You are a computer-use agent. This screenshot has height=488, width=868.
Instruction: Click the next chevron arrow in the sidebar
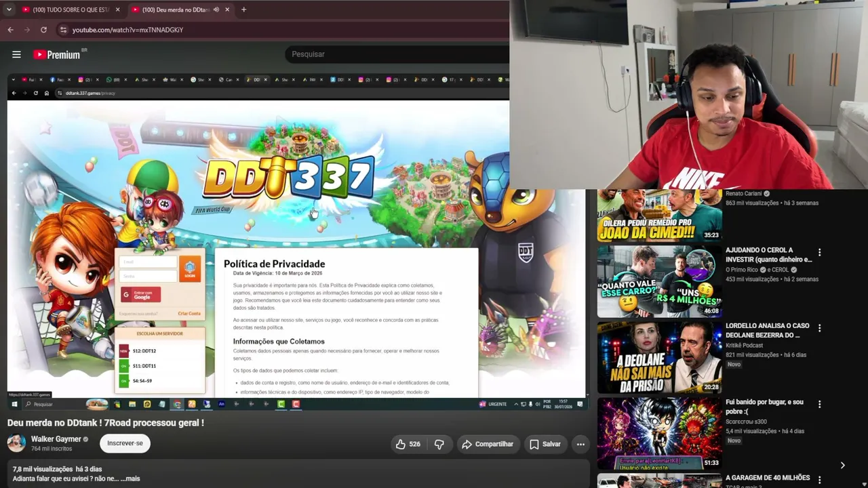tap(842, 465)
